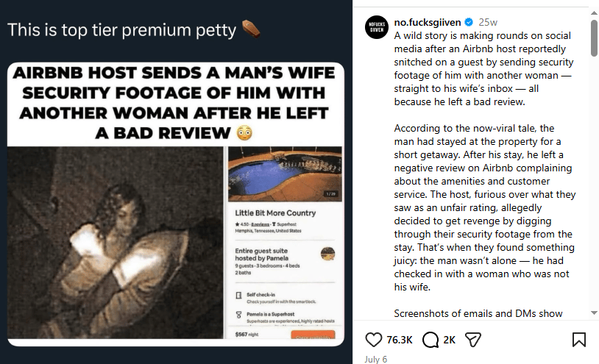Click the caption scrollbar thumb
Viewport: 599px width, 364px height.
(594, 38)
